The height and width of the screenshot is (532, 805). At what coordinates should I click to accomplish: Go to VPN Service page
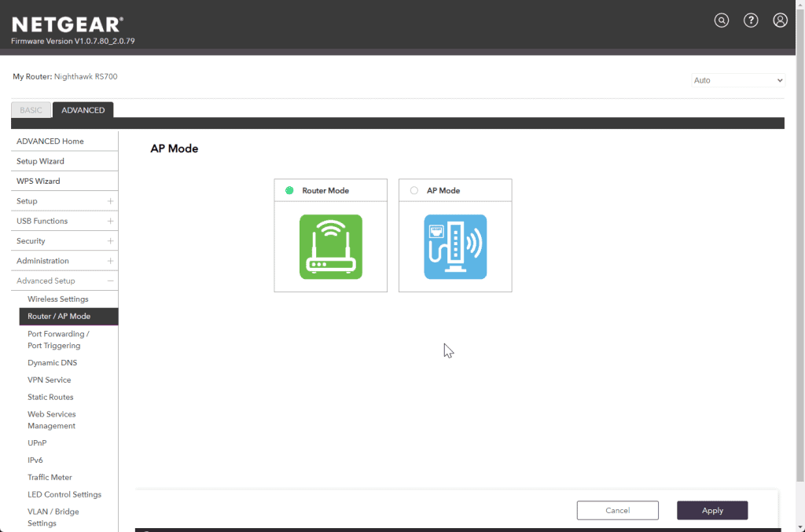(x=50, y=380)
